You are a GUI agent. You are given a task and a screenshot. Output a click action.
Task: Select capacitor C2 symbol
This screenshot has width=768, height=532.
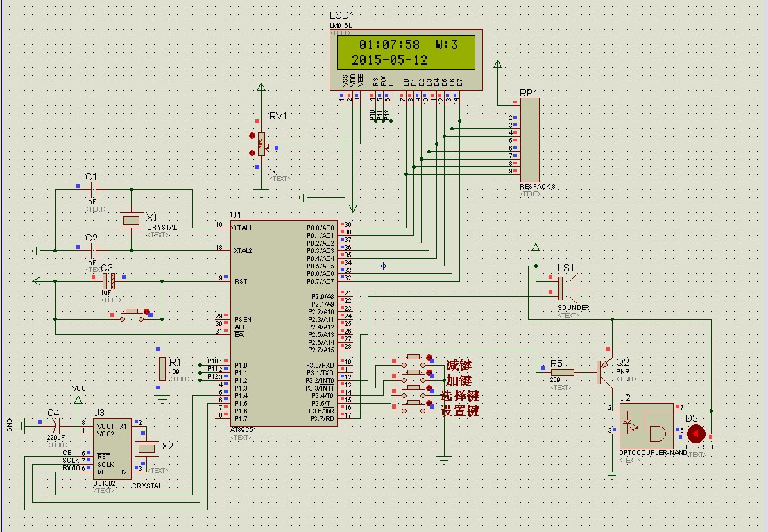click(94, 251)
